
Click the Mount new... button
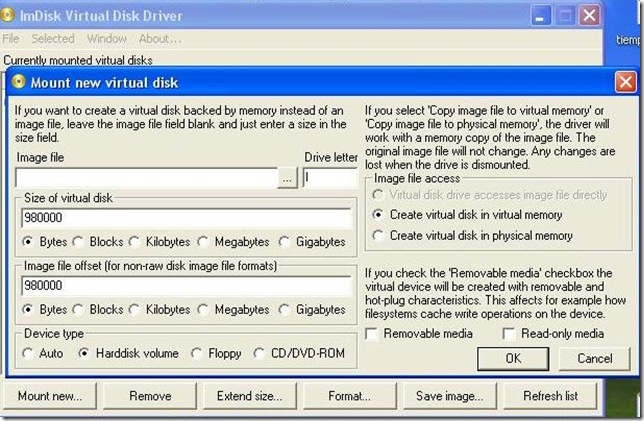tap(50, 396)
